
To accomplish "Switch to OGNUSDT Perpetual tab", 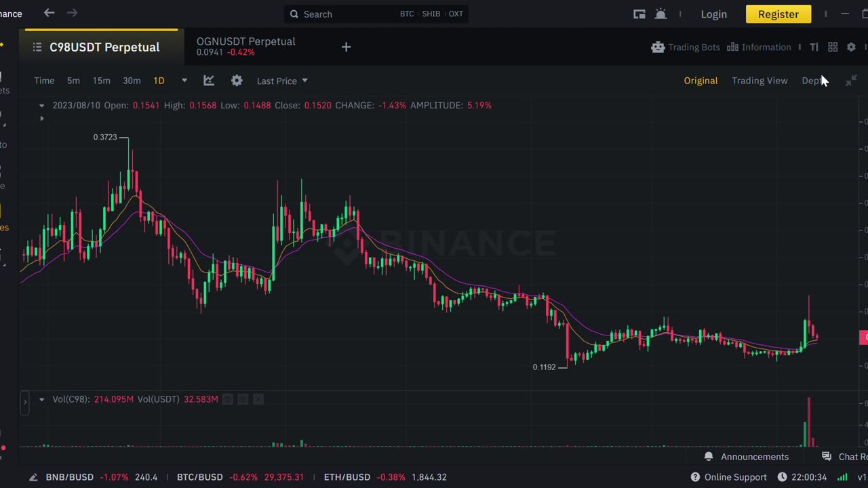I will click(x=245, y=46).
